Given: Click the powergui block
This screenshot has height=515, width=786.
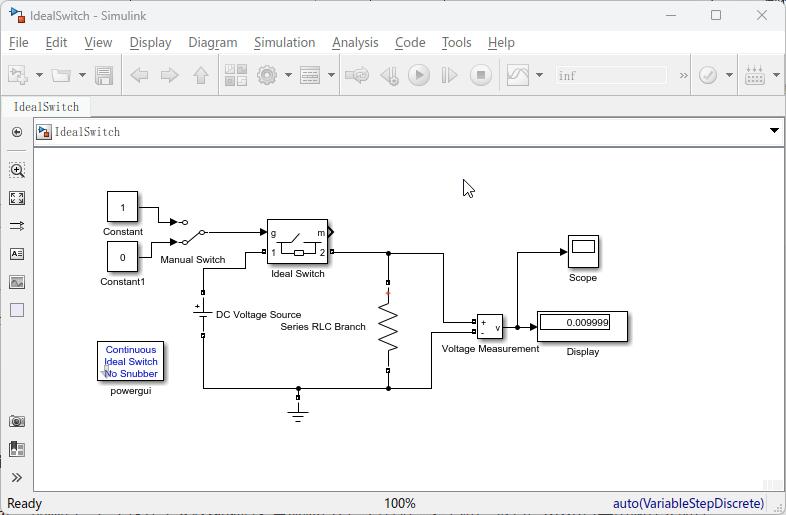Looking at the screenshot, I should click(x=130, y=362).
